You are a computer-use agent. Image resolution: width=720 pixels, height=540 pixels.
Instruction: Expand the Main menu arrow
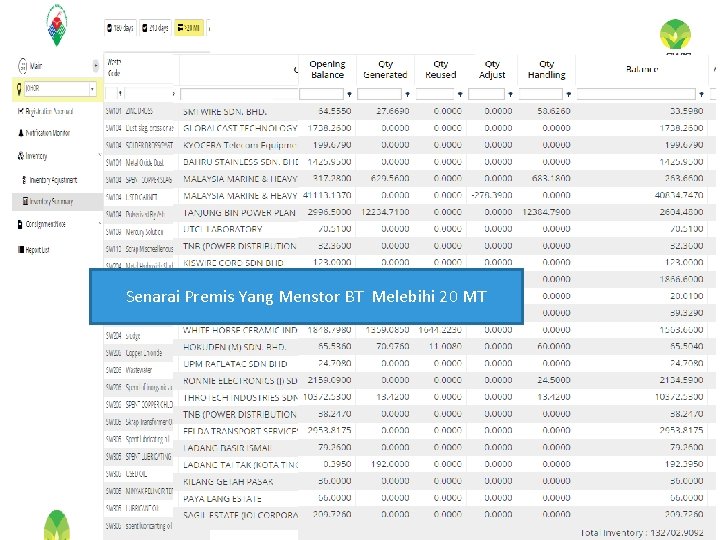click(x=96, y=66)
